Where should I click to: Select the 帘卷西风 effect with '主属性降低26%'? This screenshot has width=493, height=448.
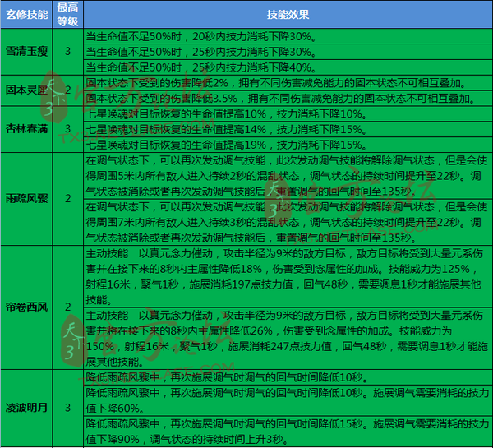click(x=288, y=339)
